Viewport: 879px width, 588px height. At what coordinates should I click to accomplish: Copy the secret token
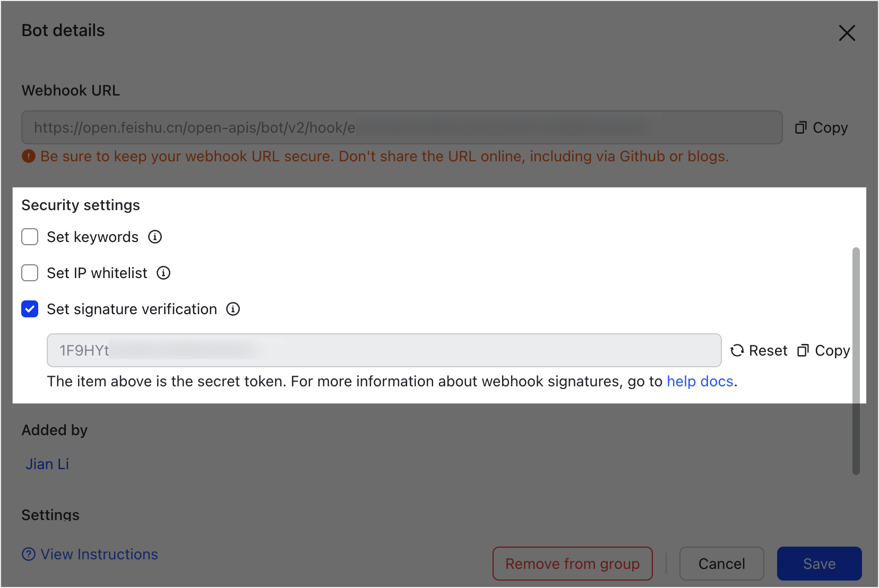(x=823, y=350)
